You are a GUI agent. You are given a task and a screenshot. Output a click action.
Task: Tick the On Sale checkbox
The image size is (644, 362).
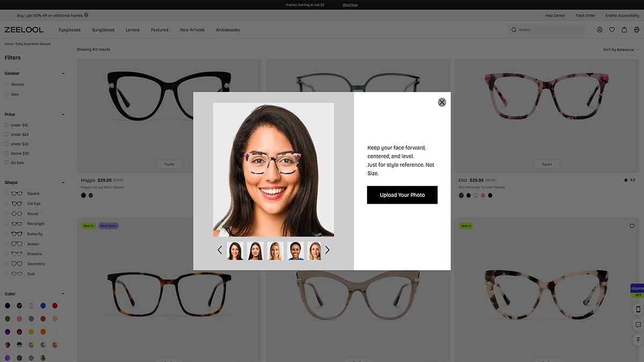point(7,162)
